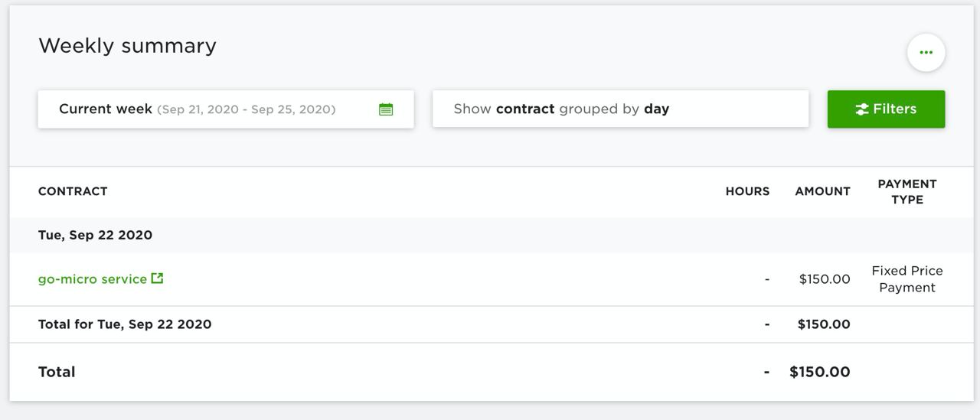Screen dimensions: 980x420
Task: Click the Sep 21 - Sep 25 date text
Action: pos(247,109)
